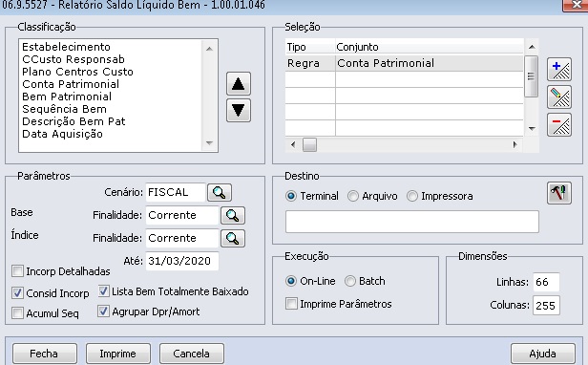This screenshot has height=365, width=588.
Task: Click the Imprime button
Action: coord(117,354)
